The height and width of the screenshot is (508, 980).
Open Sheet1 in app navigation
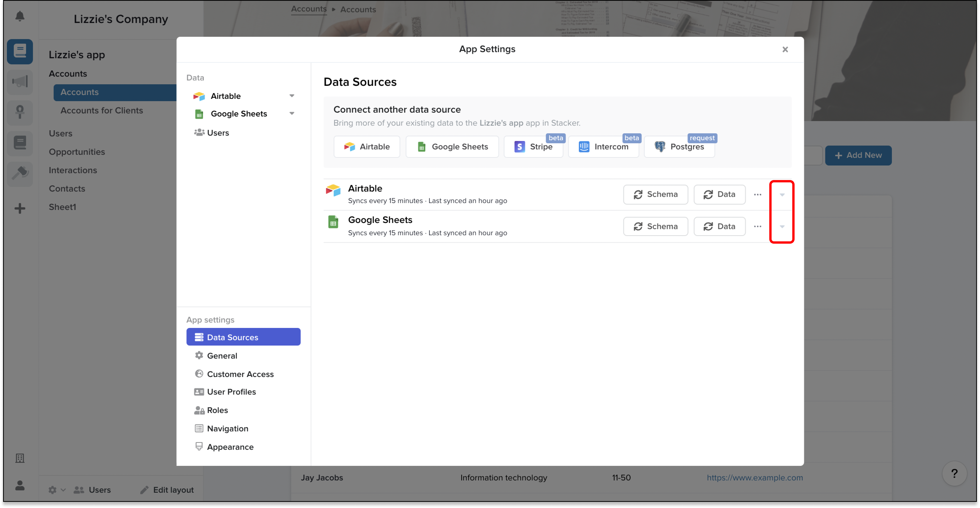point(62,207)
